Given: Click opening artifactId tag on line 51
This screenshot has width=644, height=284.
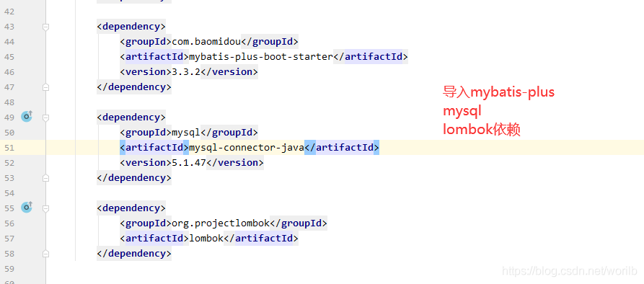Looking at the screenshot, I should click(154, 147).
